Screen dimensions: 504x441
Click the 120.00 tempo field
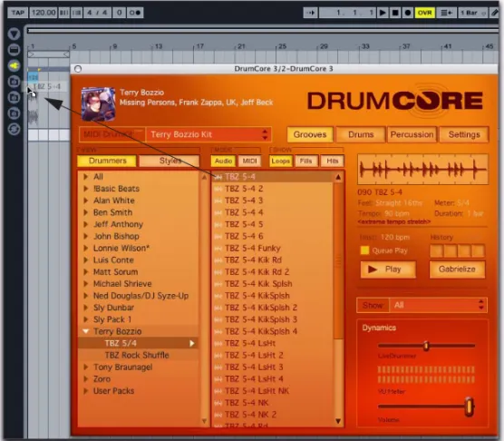tap(44, 13)
